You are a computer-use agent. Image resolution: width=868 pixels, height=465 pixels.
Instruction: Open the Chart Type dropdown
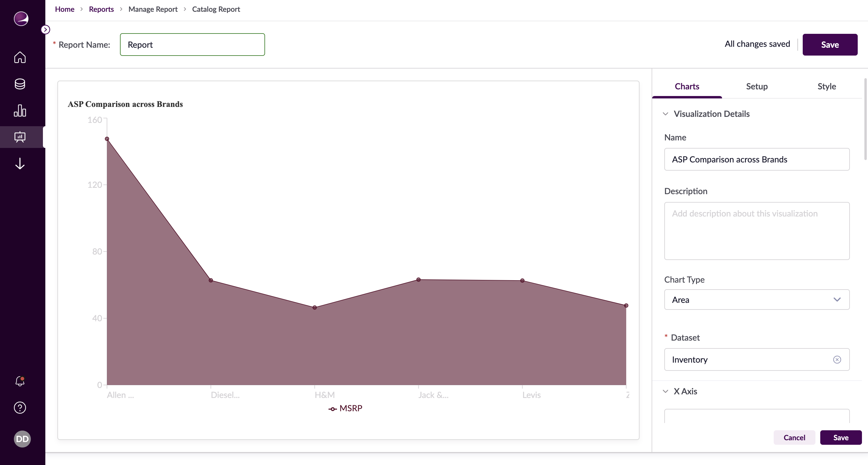756,300
